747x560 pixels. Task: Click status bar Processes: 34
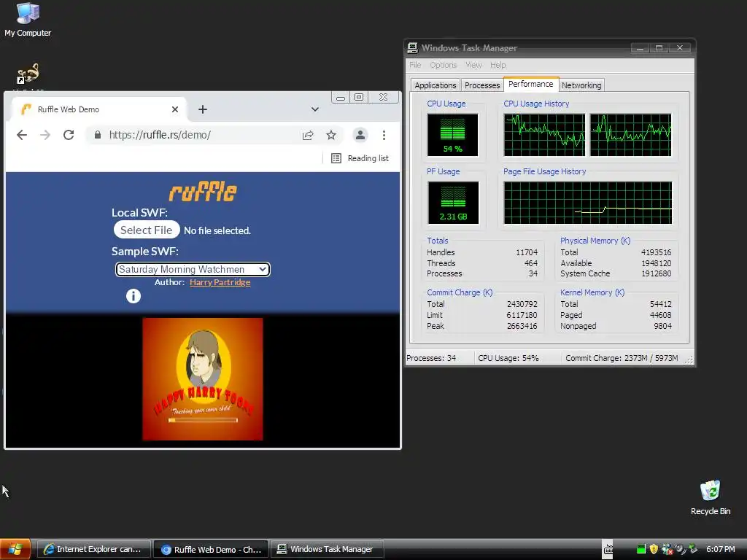tap(431, 358)
